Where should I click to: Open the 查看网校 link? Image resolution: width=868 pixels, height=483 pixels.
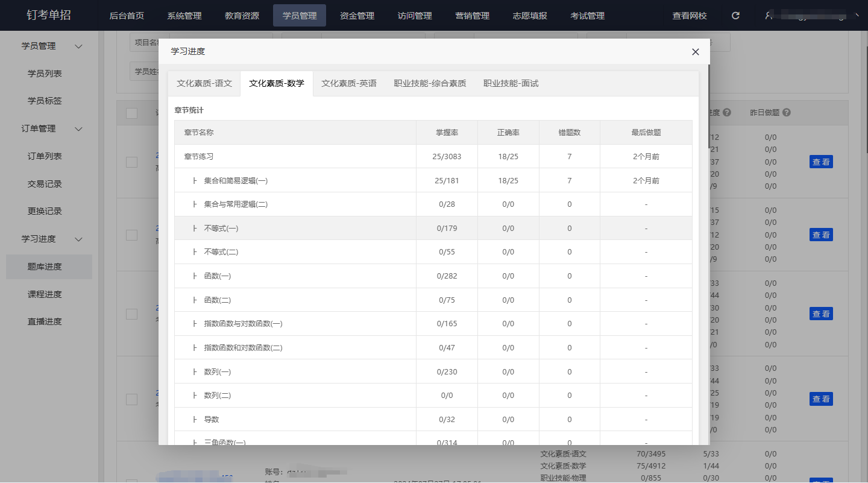[690, 16]
